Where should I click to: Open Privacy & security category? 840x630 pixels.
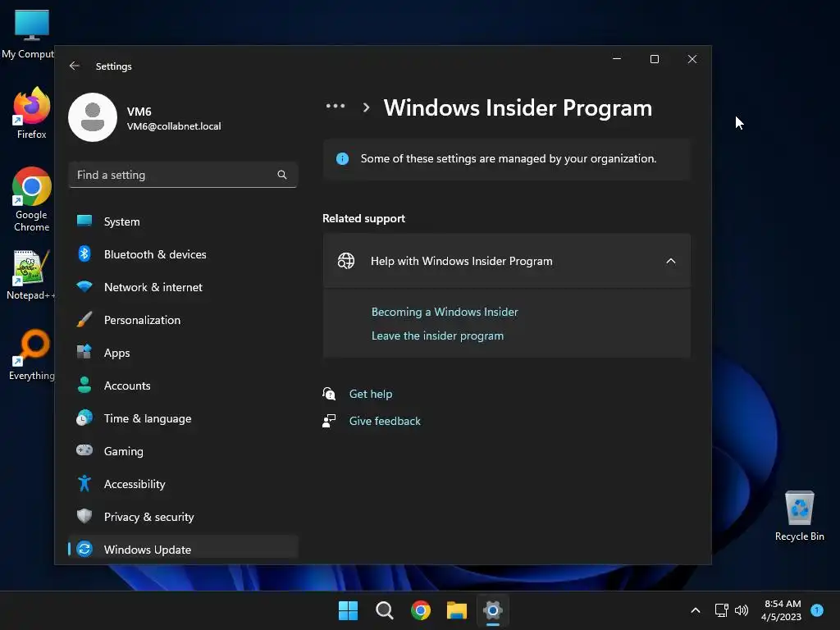tap(183, 517)
